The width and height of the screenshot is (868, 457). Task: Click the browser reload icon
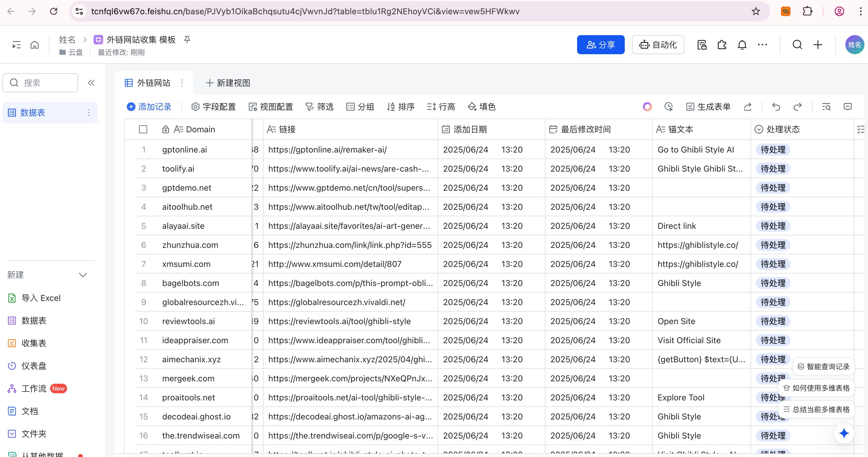54,11
